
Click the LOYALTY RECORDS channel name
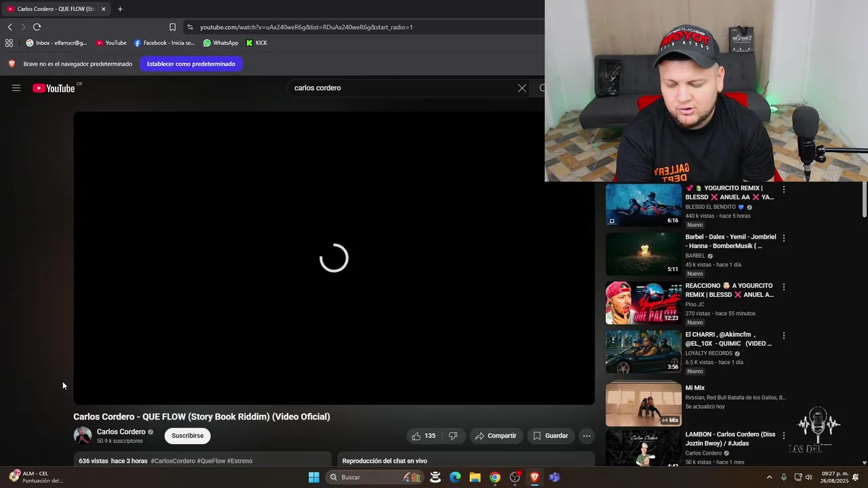coord(709,353)
